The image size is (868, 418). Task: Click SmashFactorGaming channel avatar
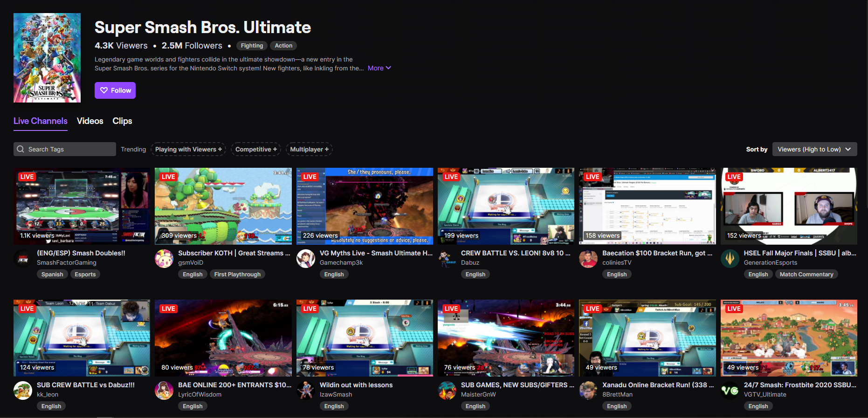[23, 259]
